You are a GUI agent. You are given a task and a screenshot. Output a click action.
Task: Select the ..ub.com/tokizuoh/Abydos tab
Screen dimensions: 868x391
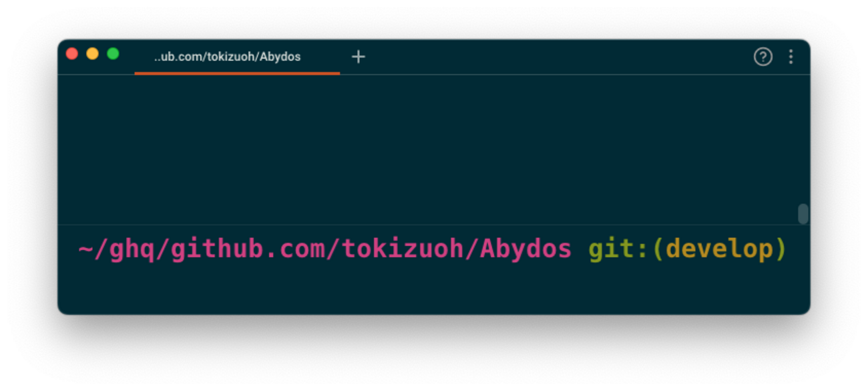227,57
